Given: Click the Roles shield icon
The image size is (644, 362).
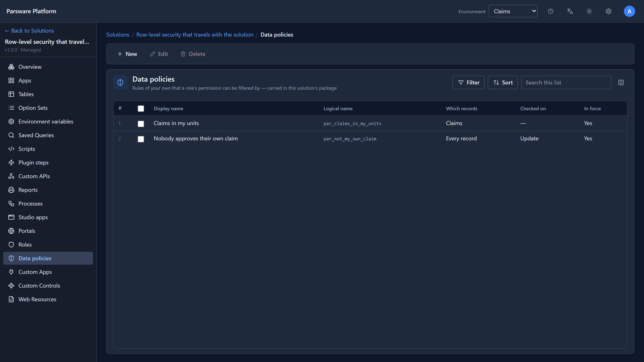Looking at the screenshot, I should (x=11, y=245).
